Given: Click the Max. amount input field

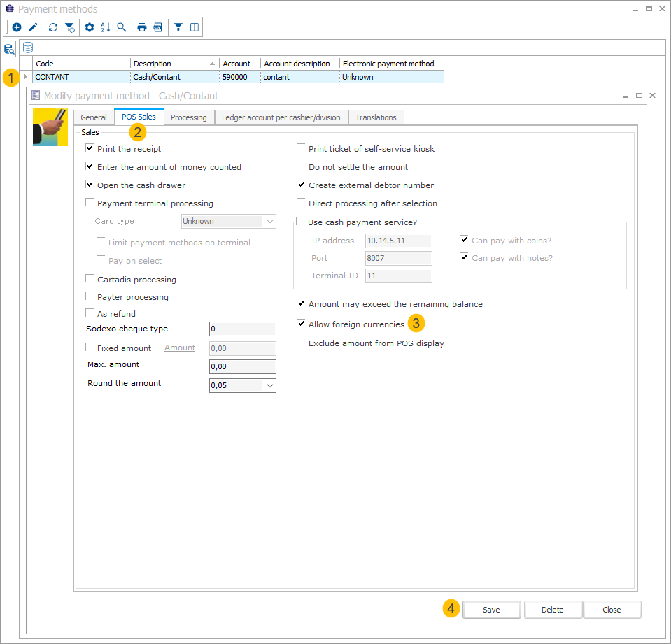Looking at the screenshot, I should [242, 366].
